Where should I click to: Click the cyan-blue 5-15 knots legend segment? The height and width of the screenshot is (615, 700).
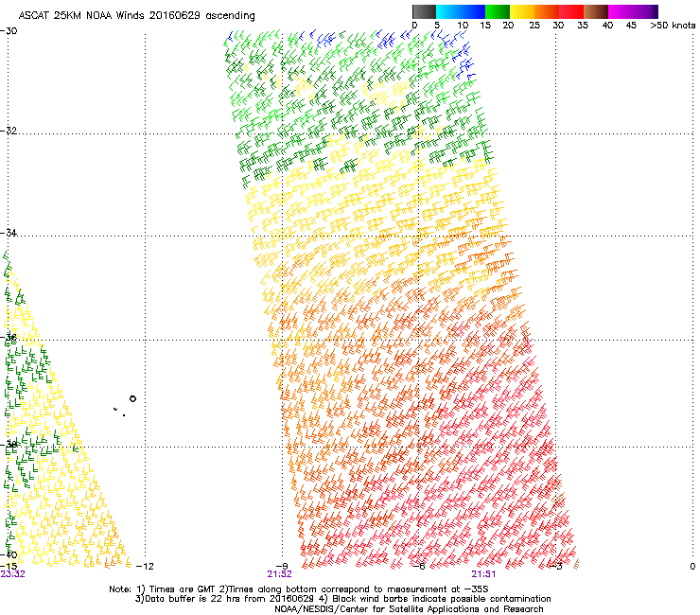[461, 11]
